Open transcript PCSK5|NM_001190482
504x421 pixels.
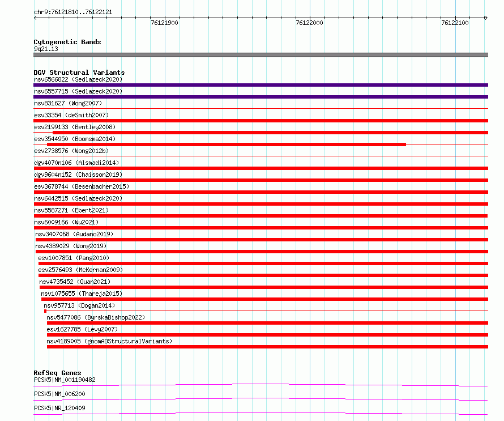coord(65,380)
